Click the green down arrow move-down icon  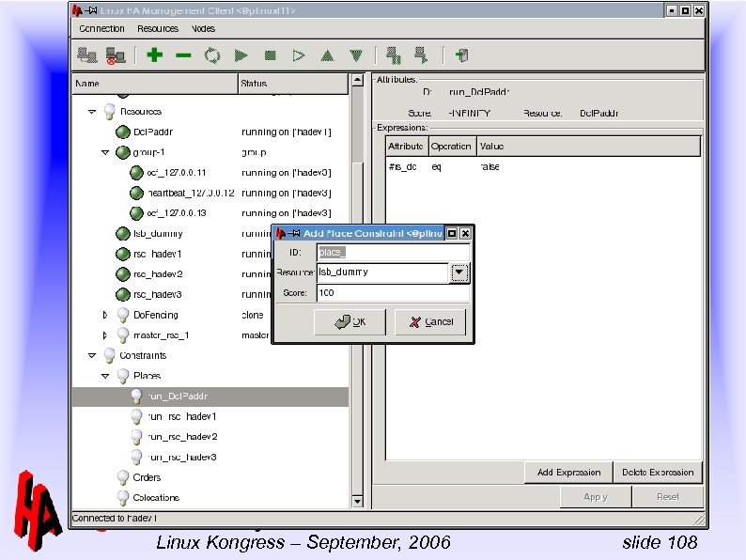[356, 55]
